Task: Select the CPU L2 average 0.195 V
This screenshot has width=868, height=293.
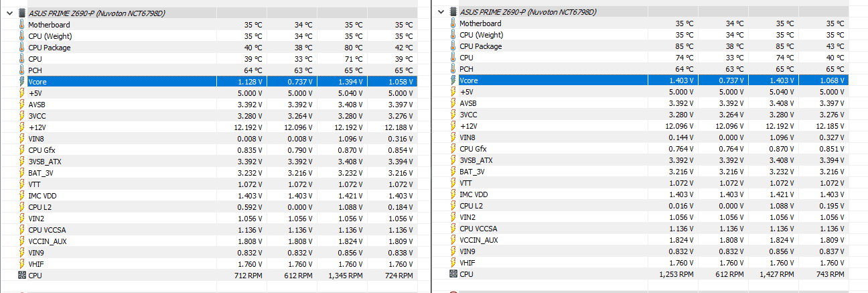Action: [x=833, y=207]
